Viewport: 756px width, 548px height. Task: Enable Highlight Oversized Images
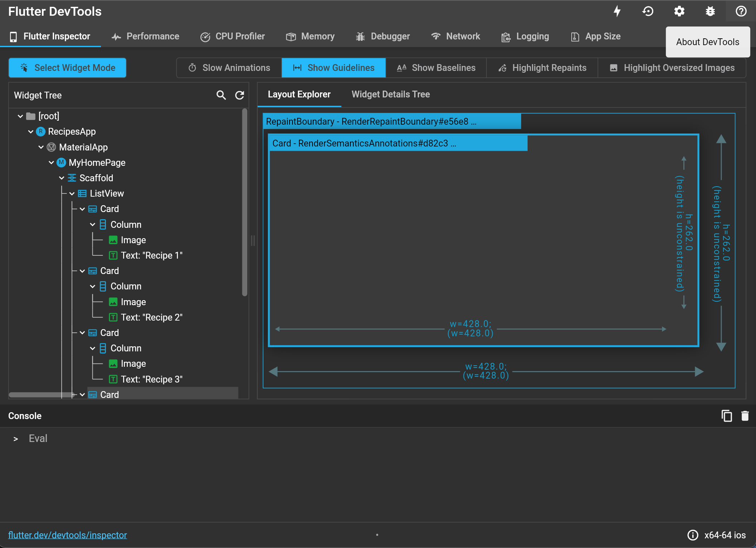[672, 68]
